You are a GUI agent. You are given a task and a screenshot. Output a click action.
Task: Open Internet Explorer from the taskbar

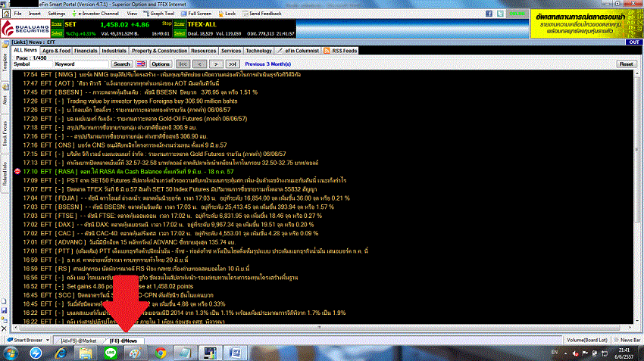coord(61,353)
